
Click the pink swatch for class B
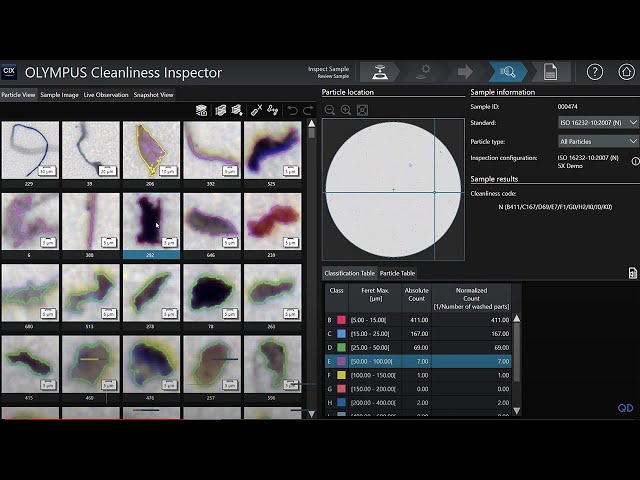341,320
